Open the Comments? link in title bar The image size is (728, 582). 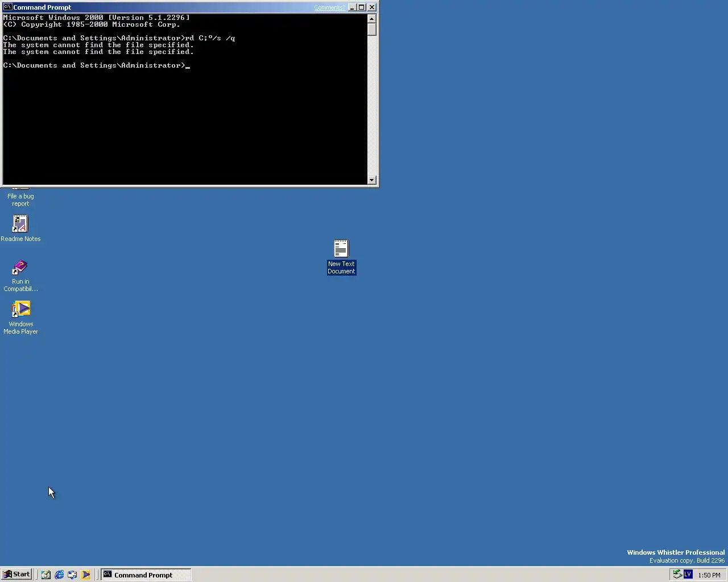(329, 7)
